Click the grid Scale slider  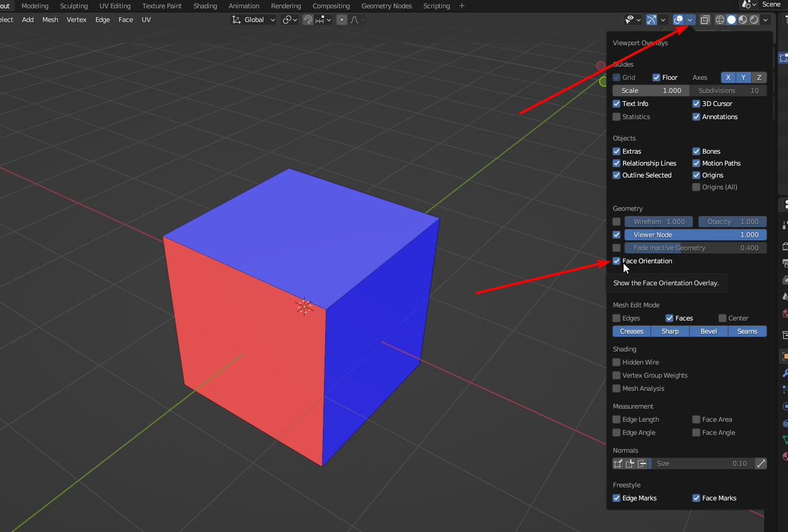coord(650,90)
